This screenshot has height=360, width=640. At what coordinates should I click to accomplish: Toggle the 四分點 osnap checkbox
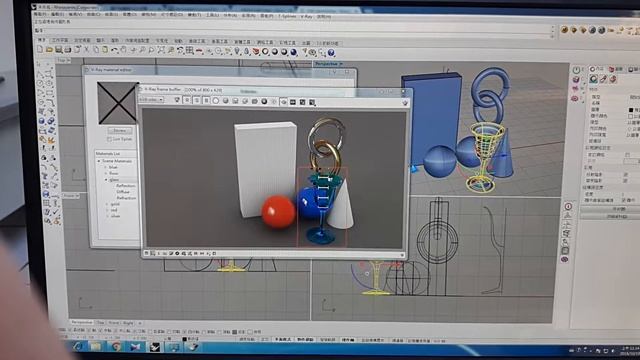point(184,332)
